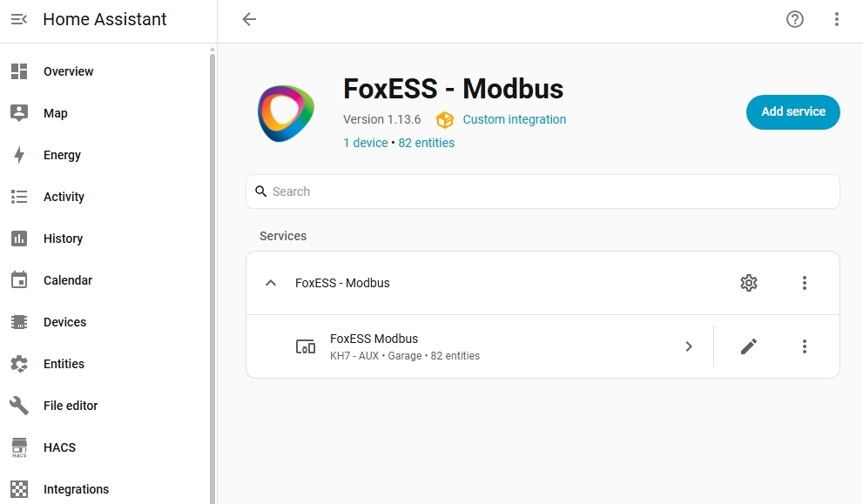The image size is (863, 504).
Task: Click the Calendar sidebar icon
Action: [x=19, y=280]
